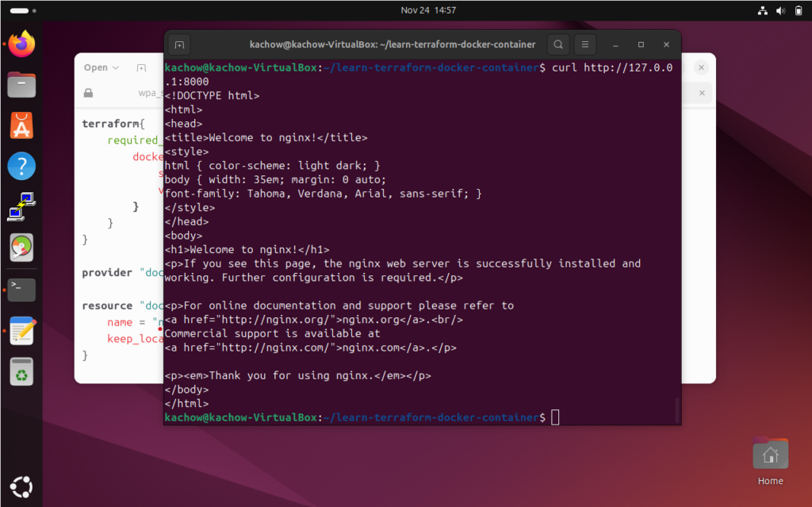The image size is (812, 507).
Task: Click the nginx.com href line
Action: (x=311, y=348)
